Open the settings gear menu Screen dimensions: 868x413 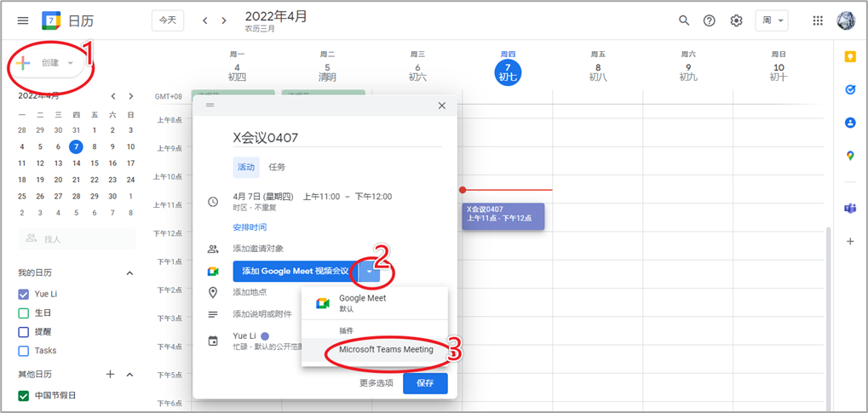click(736, 20)
